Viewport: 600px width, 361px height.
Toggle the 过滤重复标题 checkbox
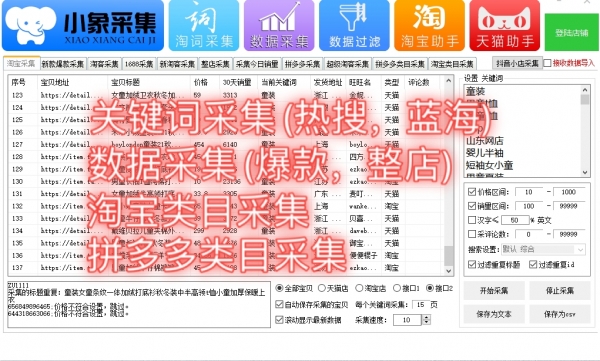coord(472,264)
